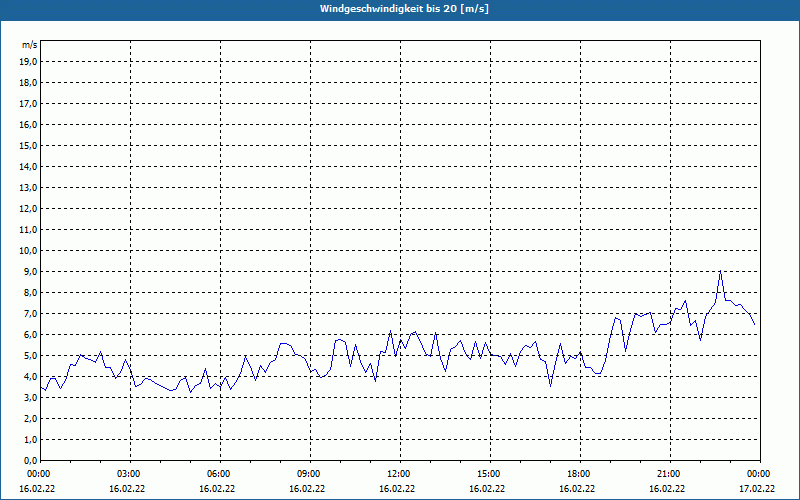Select the "06:00" time label
Screen dimensions: 800x500
coord(218,474)
